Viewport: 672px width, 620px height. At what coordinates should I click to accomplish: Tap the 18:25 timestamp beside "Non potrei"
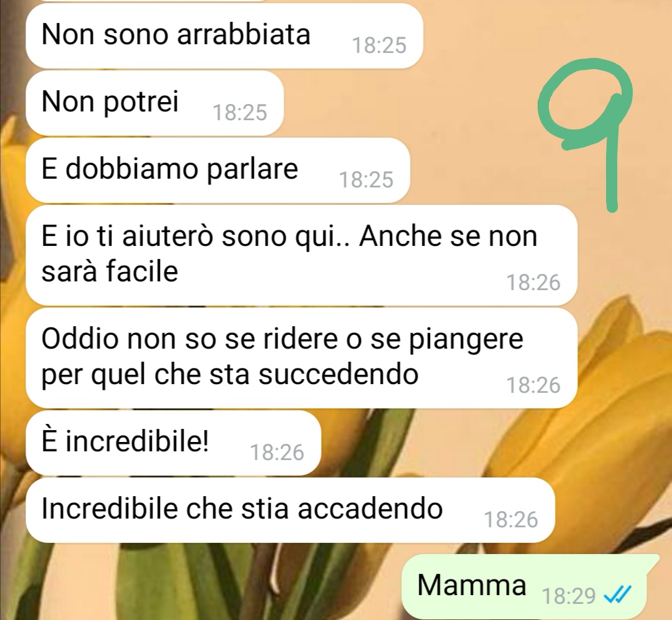tap(240, 113)
